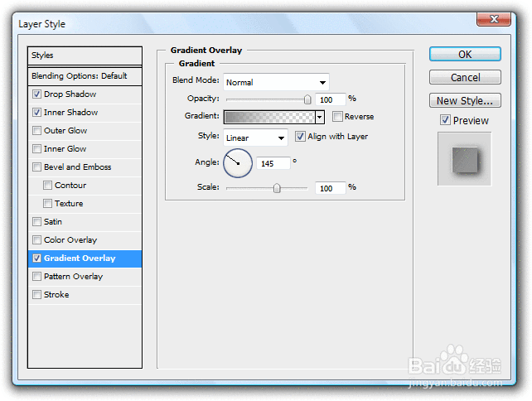The width and height of the screenshot is (532, 401).
Task: Toggle Align with Layer checkbox
Action: pos(300,137)
